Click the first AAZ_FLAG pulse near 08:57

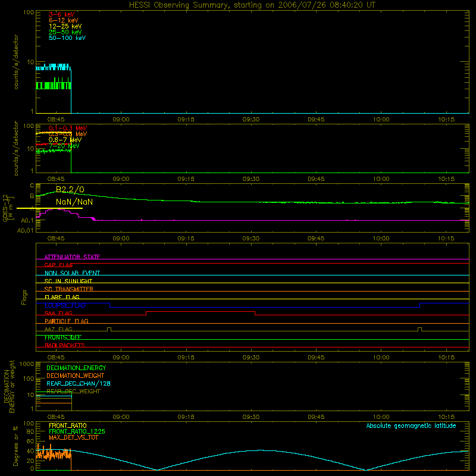[x=109, y=329]
